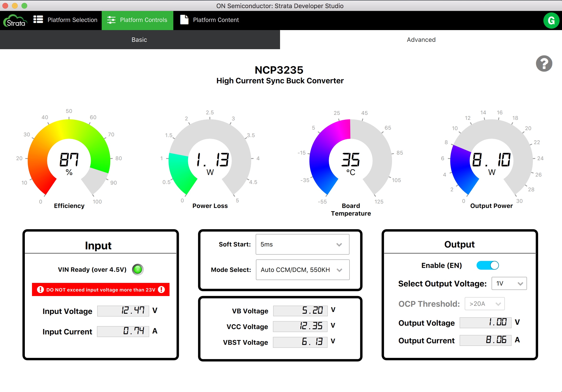Click the left warning exclamation icon
This screenshot has width=562, height=392.
pyautogui.click(x=40, y=290)
